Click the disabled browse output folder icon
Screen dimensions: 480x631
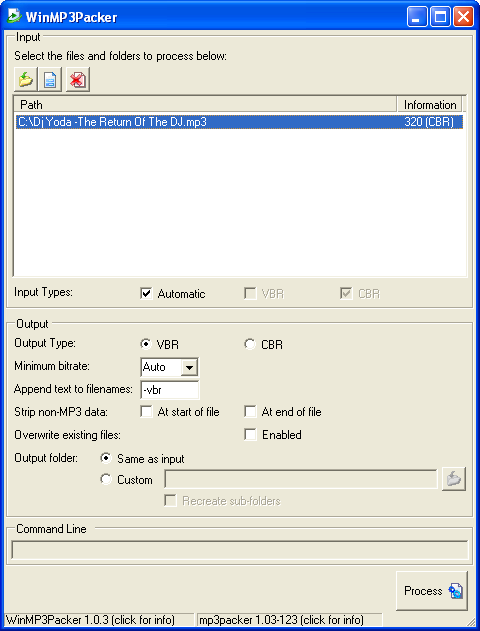454,479
